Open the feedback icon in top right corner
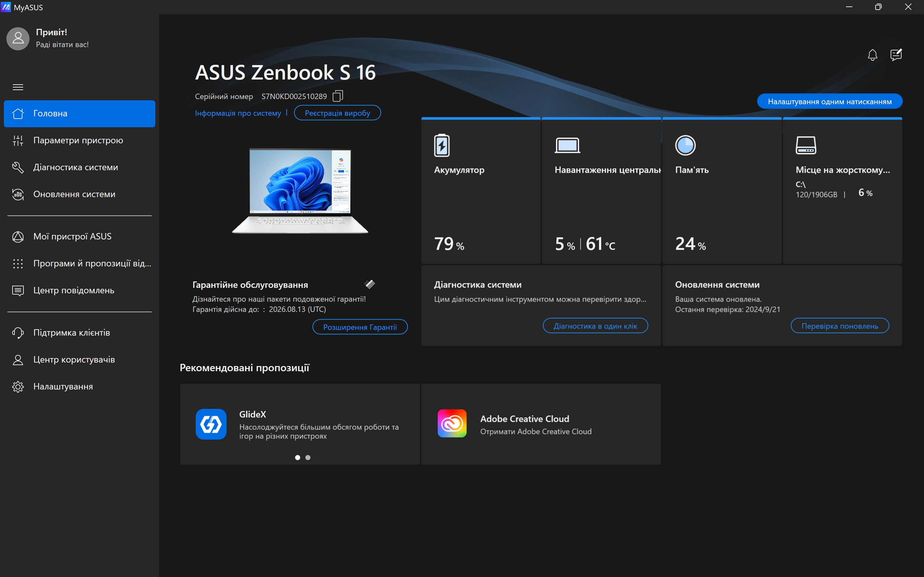 895,54
